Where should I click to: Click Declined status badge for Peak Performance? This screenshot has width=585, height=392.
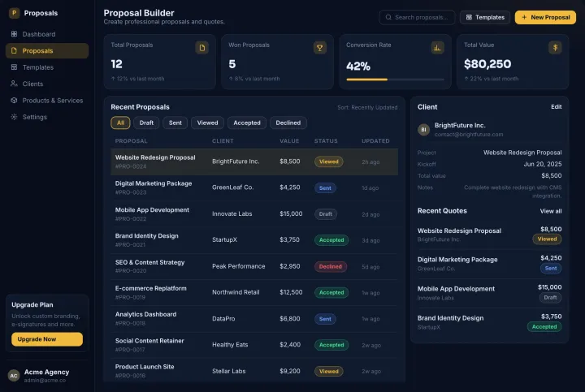tap(331, 266)
